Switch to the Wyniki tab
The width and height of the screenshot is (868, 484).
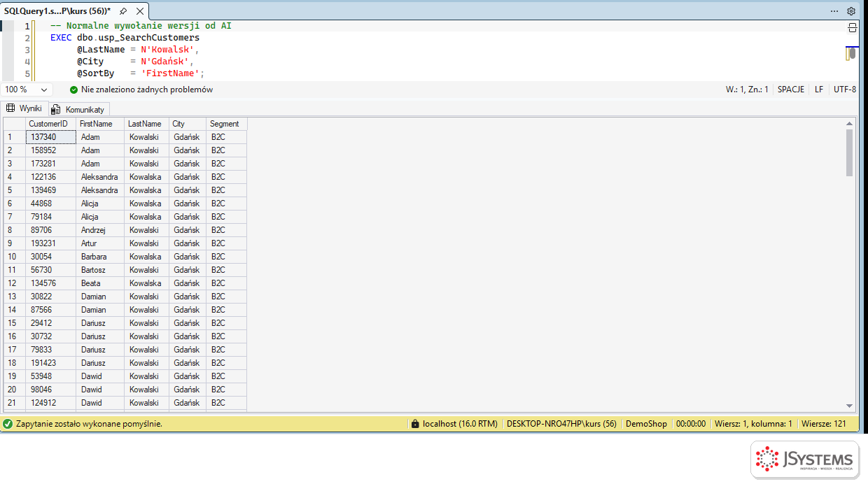[24, 108]
